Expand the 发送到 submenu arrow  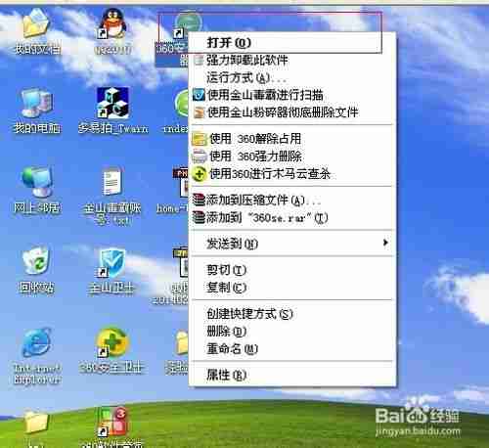pyautogui.click(x=385, y=243)
